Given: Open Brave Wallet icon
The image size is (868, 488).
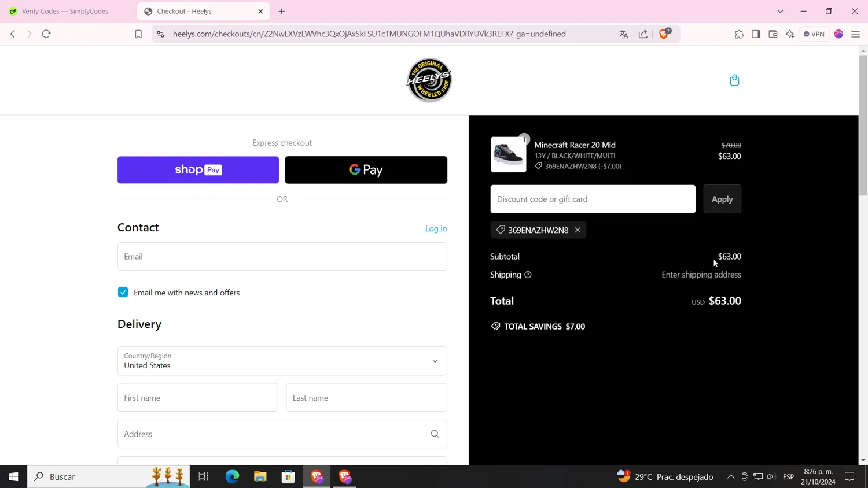Looking at the screenshot, I should pos(773,34).
